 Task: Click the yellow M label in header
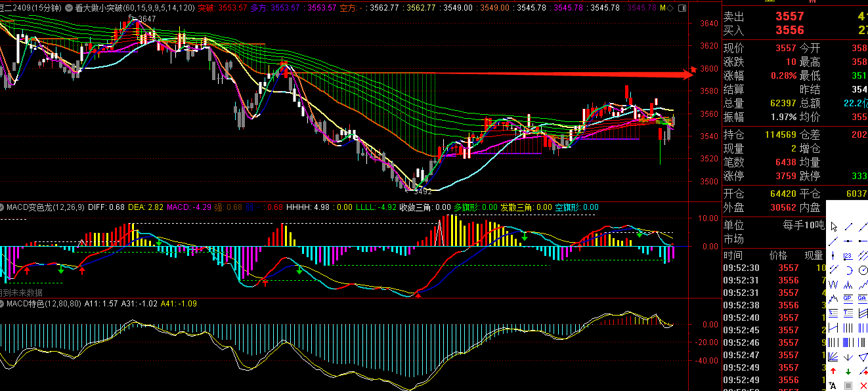point(662,8)
